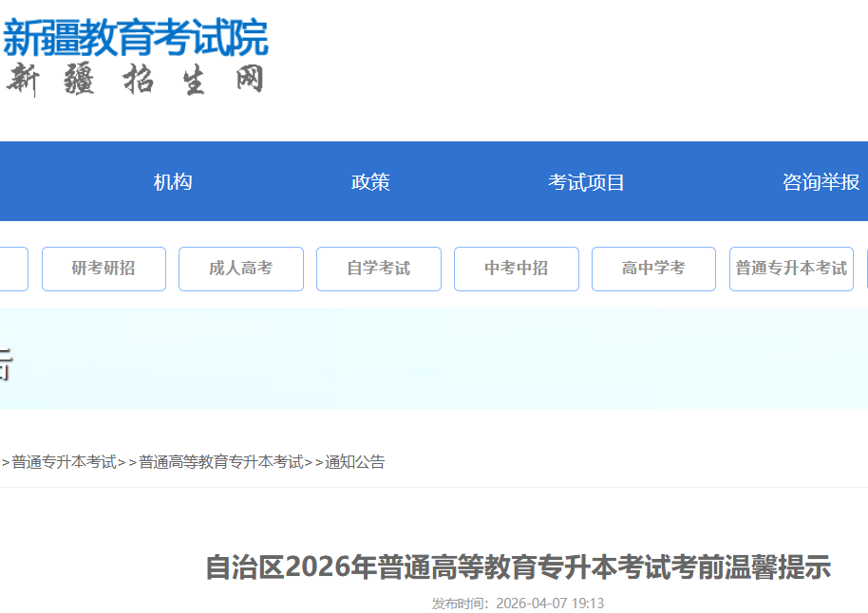The height and width of the screenshot is (613, 868).
Task: Open the 机构 navigation menu
Action: coord(173,182)
